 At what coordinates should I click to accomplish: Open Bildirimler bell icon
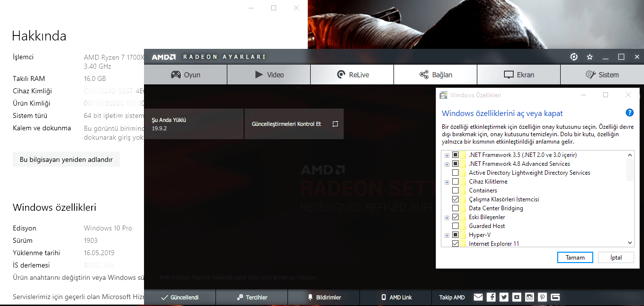coord(310,297)
